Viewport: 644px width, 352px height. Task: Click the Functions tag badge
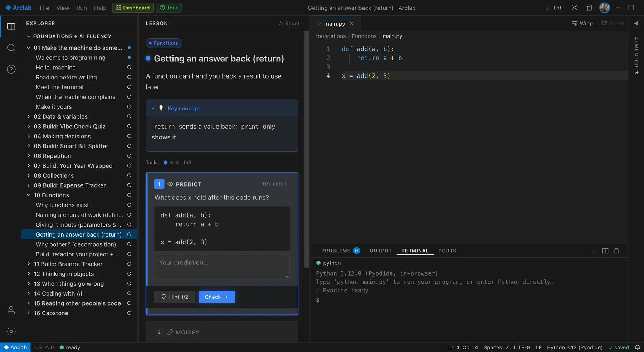pos(164,43)
